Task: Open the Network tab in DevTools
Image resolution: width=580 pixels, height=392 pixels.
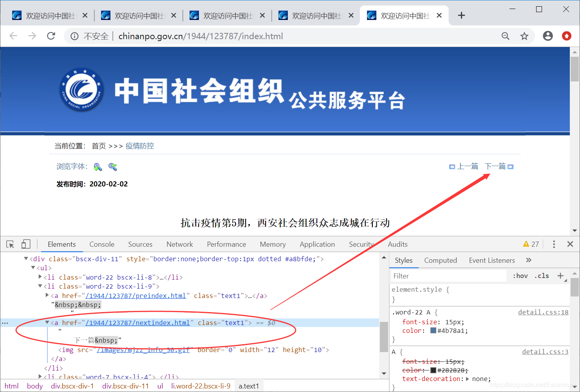Action: tap(180, 244)
